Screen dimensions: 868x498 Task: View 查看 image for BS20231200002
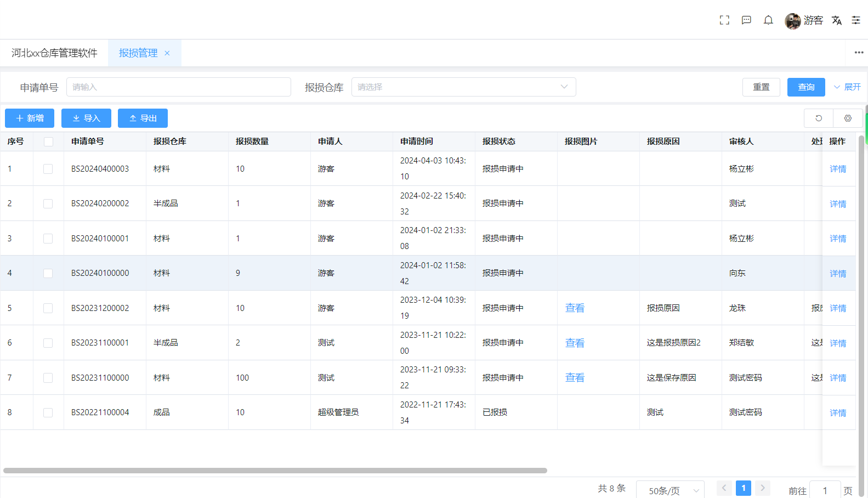click(575, 308)
